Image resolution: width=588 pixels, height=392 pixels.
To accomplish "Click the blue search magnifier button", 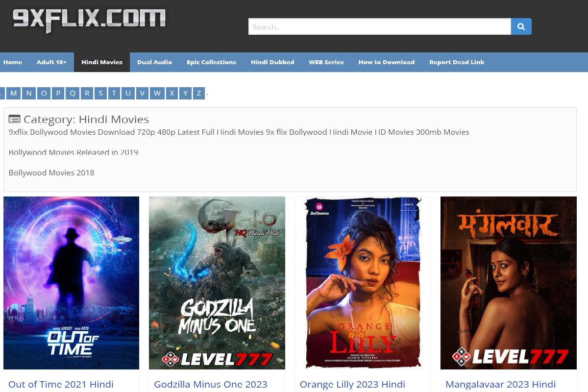I will 521,26.
